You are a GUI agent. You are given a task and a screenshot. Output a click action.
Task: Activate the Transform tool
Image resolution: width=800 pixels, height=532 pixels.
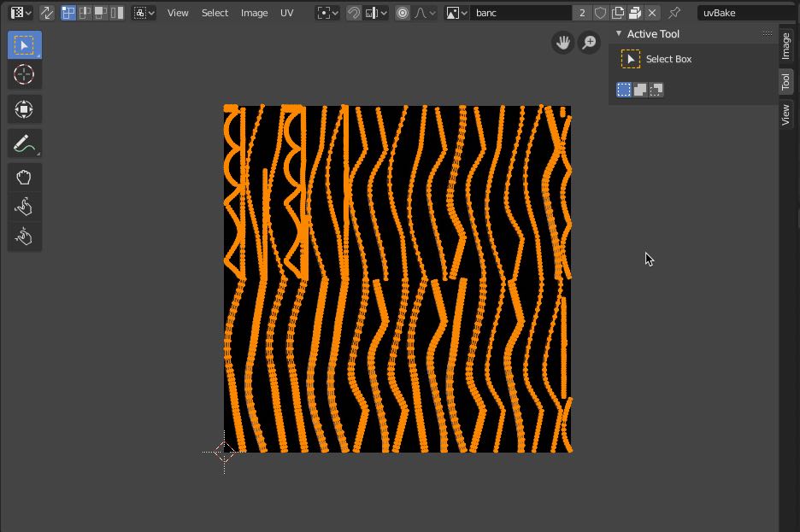[24, 109]
